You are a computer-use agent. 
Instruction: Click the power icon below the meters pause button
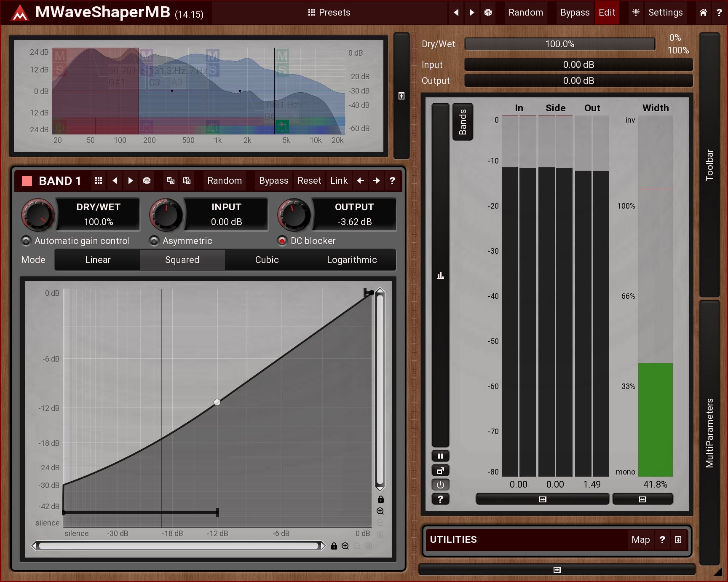pos(440,485)
